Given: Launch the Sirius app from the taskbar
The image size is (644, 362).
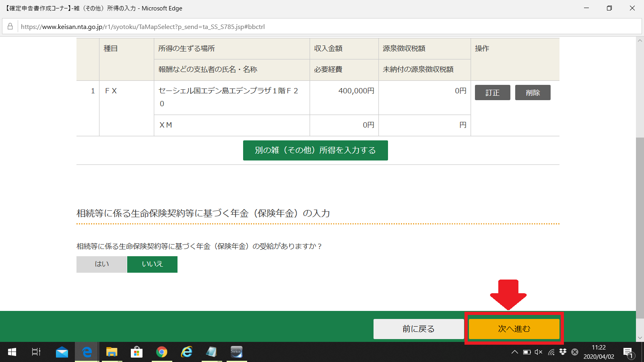Looking at the screenshot, I should [x=236, y=352].
